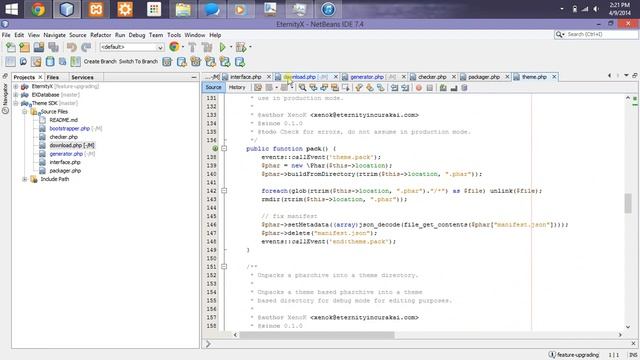Click the Create Branch button
Image resolution: width=640 pixels, height=360 pixels.
coord(100,62)
